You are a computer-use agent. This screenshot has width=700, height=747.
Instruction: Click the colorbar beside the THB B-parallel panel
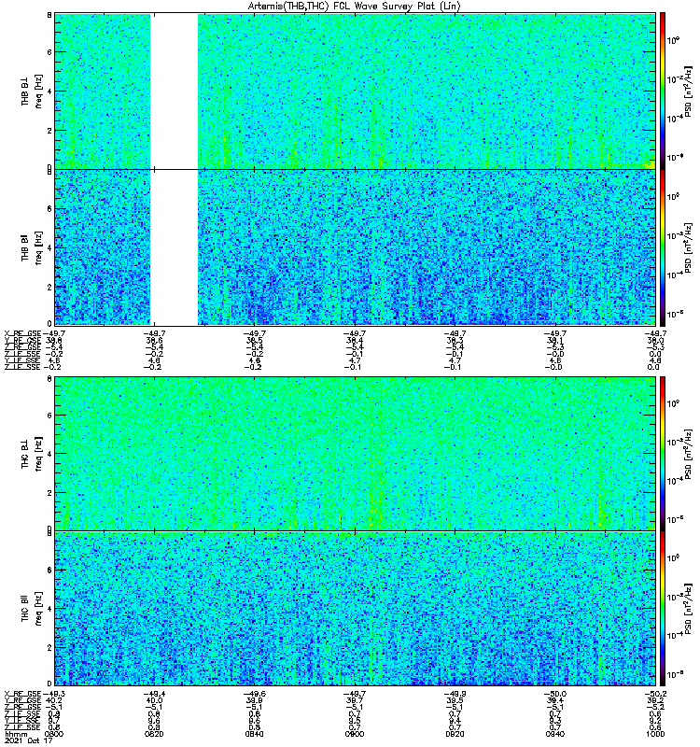663,247
